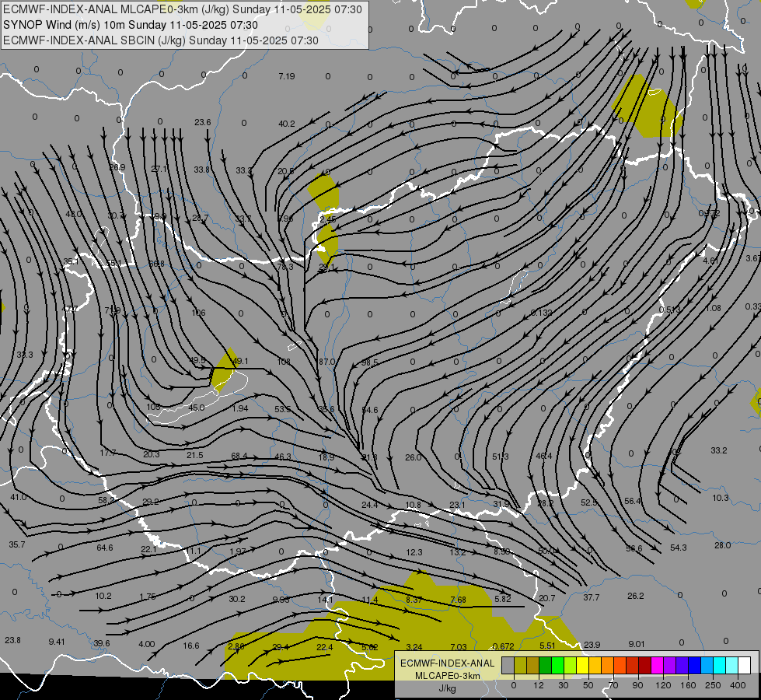Click the 106 value on the map

pos(198,313)
